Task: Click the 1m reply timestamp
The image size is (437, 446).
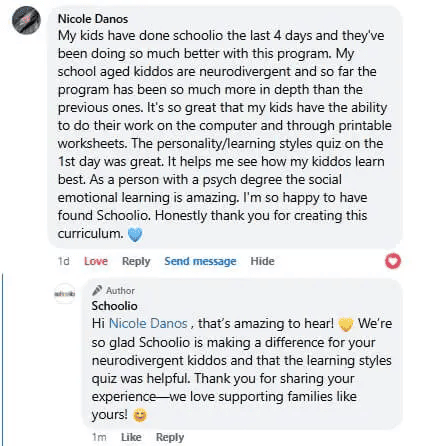Action: (99, 437)
